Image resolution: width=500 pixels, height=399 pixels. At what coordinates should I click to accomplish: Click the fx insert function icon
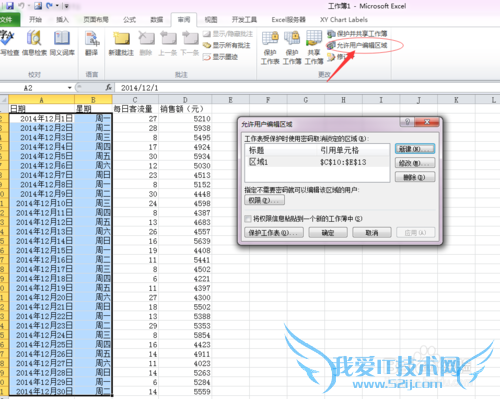coord(109,87)
